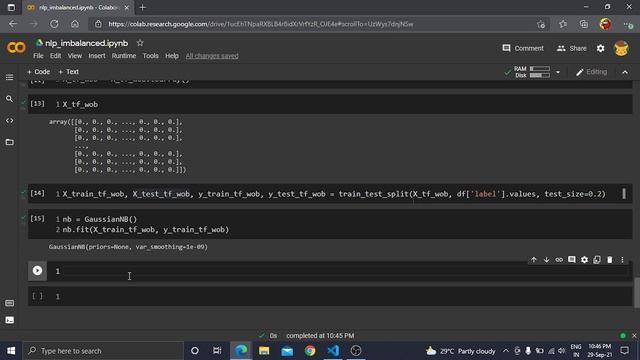Mirror cell in tab icon
Viewport: 640px width, 360px height.
point(597,260)
